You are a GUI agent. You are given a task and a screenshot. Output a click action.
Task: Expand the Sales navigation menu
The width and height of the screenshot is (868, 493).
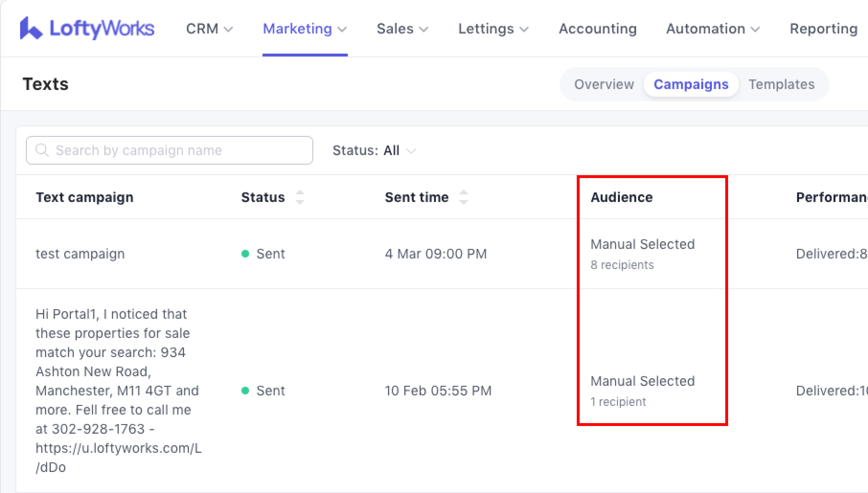(402, 29)
